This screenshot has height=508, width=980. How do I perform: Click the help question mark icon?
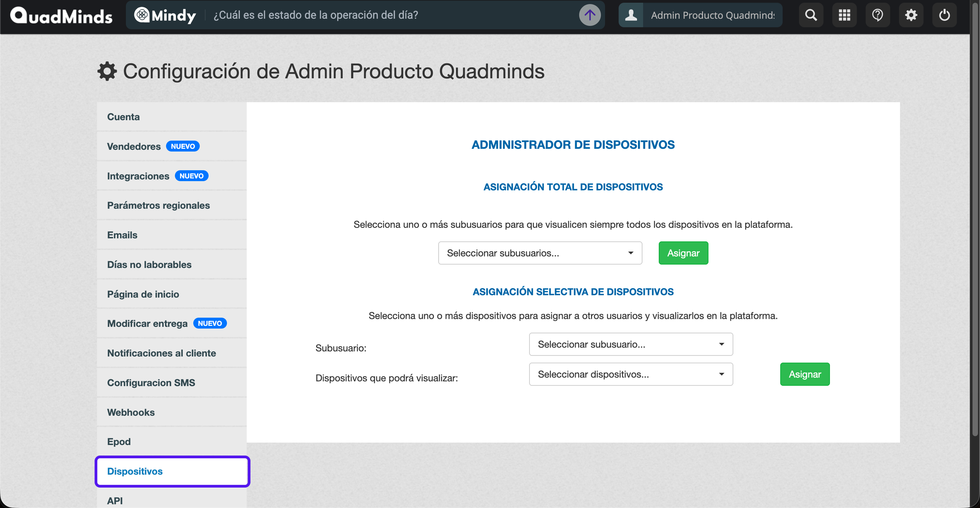tap(877, 15)
